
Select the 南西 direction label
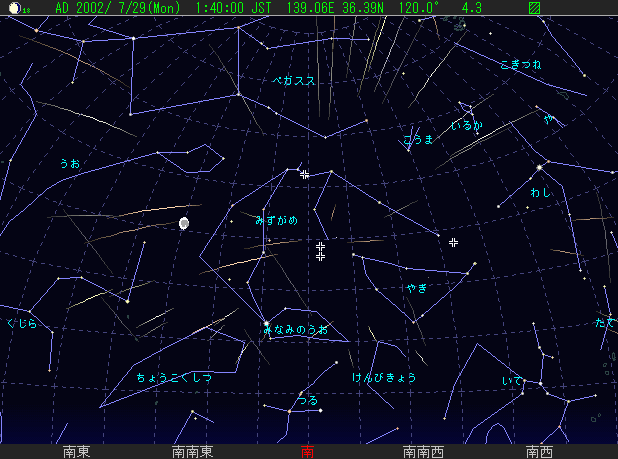[x=539, y=451]
